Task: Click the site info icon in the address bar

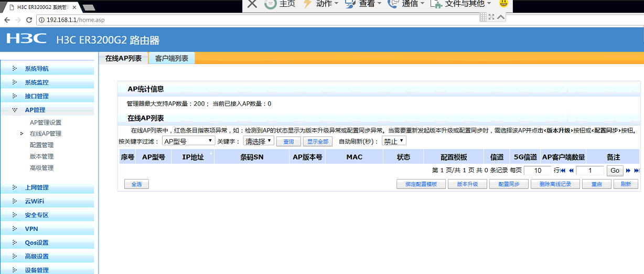Action: 42,19
